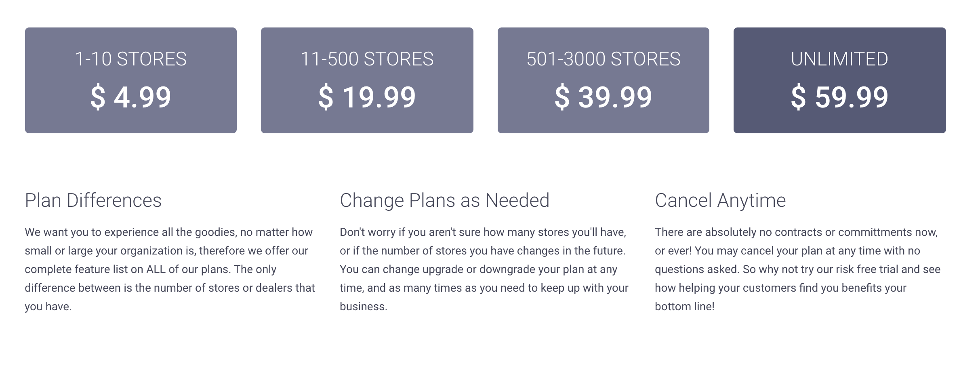Click the $ 59.99 price
The image size is (980, 366).
(x=840, y=97)
